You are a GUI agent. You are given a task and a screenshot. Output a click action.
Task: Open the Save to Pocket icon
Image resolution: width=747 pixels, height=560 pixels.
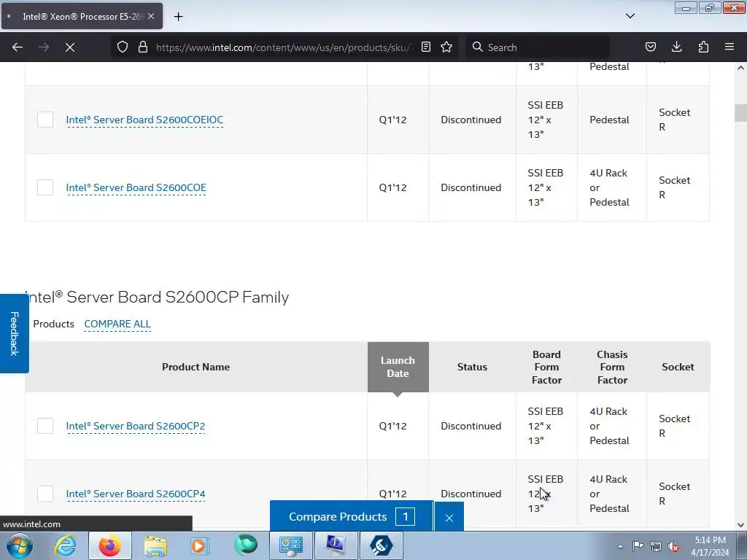pyautogui.click(x=650, y=47)
